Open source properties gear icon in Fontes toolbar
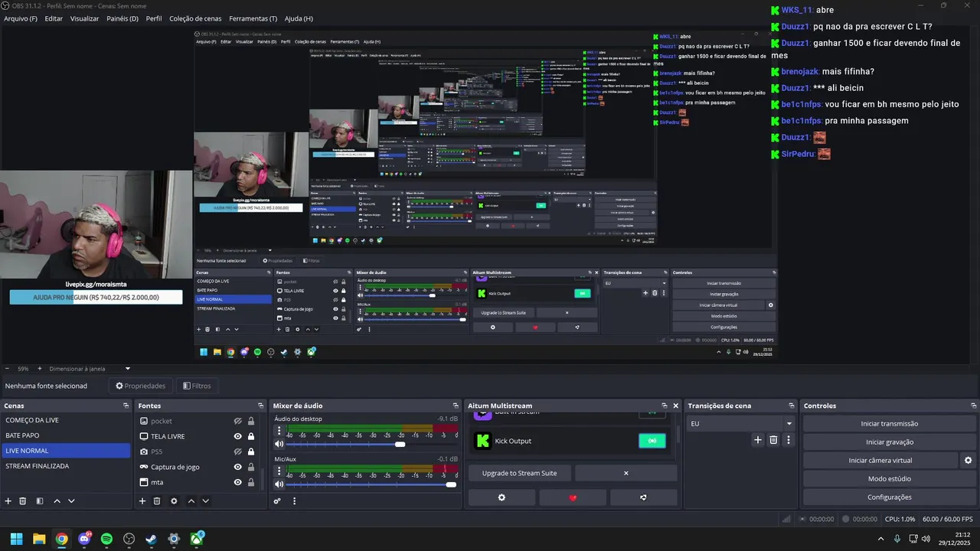Image resolution: width=980 pixels, height=551 pixels. (174, 501)
